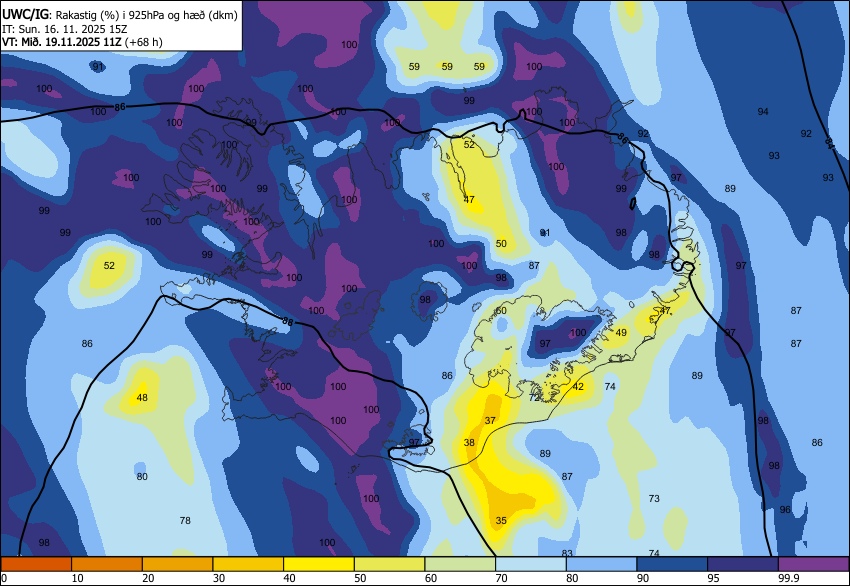Click the '78' value on the map
Image resolution: width=850 pixels, height=586 pixels.
185,520
